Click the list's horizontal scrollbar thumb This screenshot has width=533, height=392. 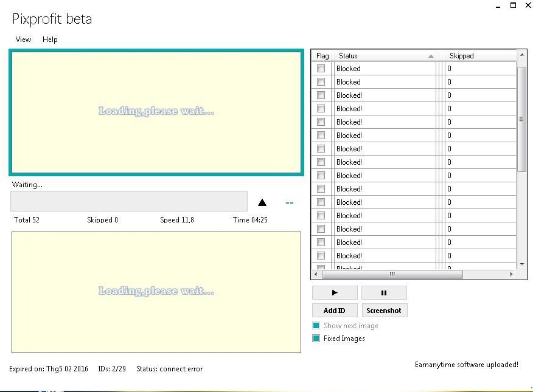coord(392,274)
